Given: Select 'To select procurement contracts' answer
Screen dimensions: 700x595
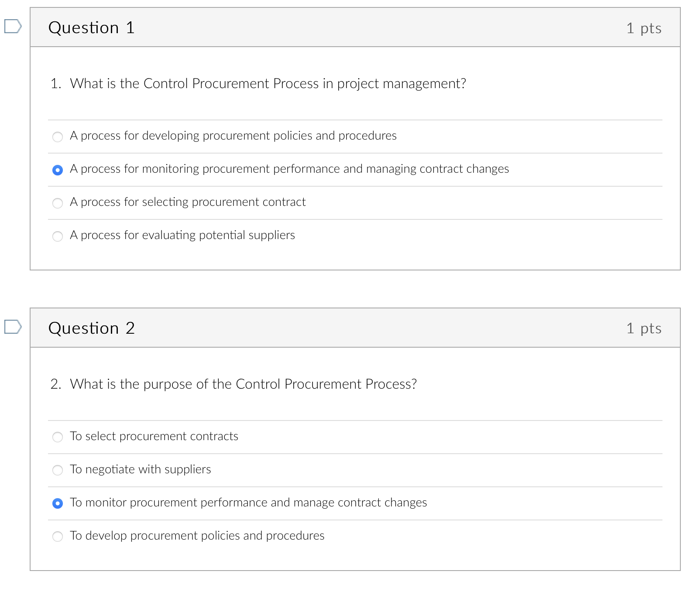Looking at the screenshot, I should pyautogui.click(x=57, y=437).
